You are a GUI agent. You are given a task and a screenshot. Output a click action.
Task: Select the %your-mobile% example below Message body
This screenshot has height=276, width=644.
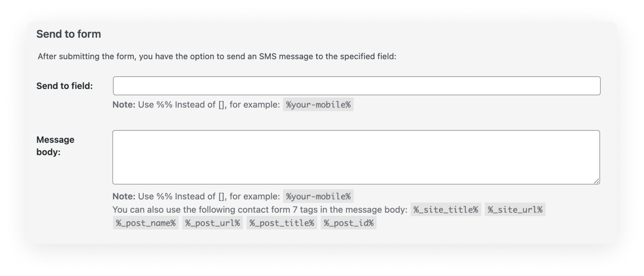318,197
